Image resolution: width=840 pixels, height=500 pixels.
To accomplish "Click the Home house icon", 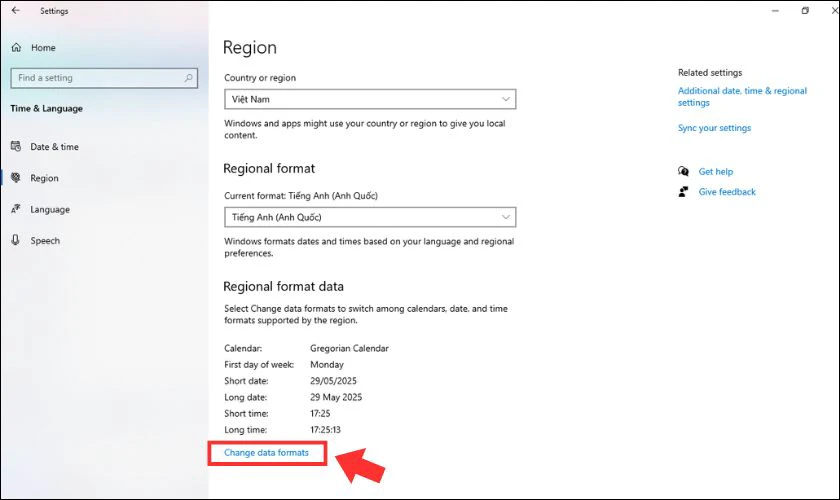I will coord(17,48).
